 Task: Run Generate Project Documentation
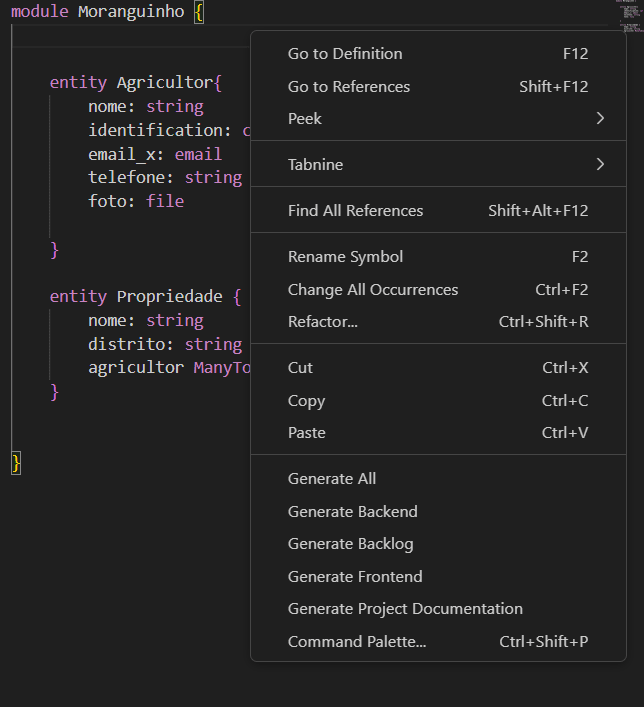point(438,609)
